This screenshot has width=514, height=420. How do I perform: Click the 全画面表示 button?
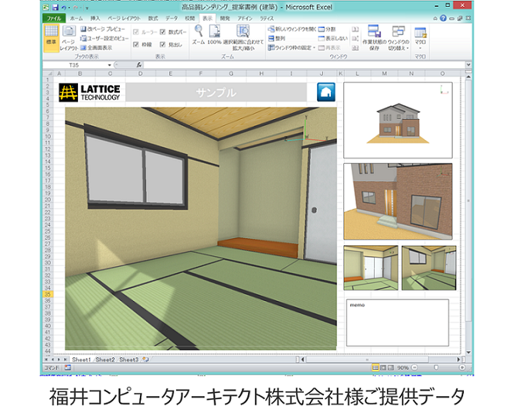pyautogui.click(x=97, y=46)
